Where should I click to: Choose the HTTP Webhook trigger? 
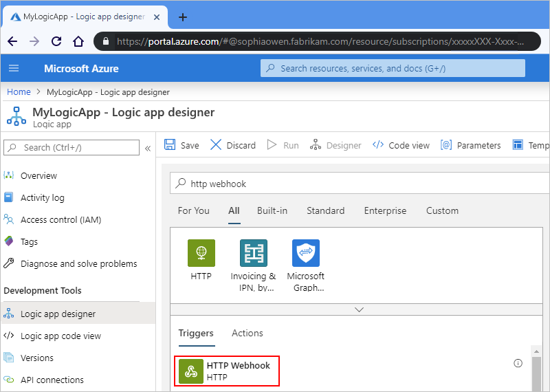[227, 371]
